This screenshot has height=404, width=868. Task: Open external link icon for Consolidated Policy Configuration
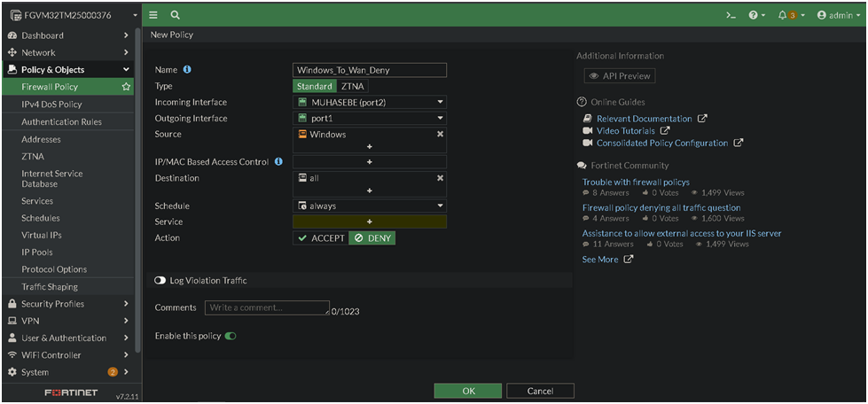pos(738,143)
